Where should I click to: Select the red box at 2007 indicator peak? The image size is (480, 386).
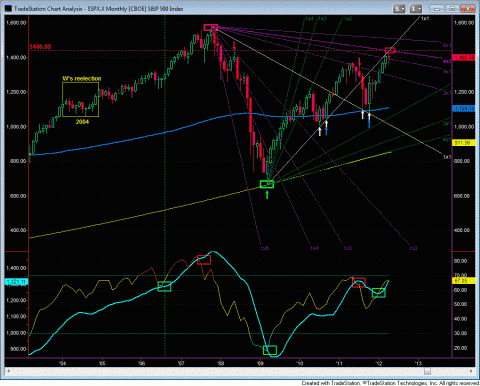coord(204,260)
